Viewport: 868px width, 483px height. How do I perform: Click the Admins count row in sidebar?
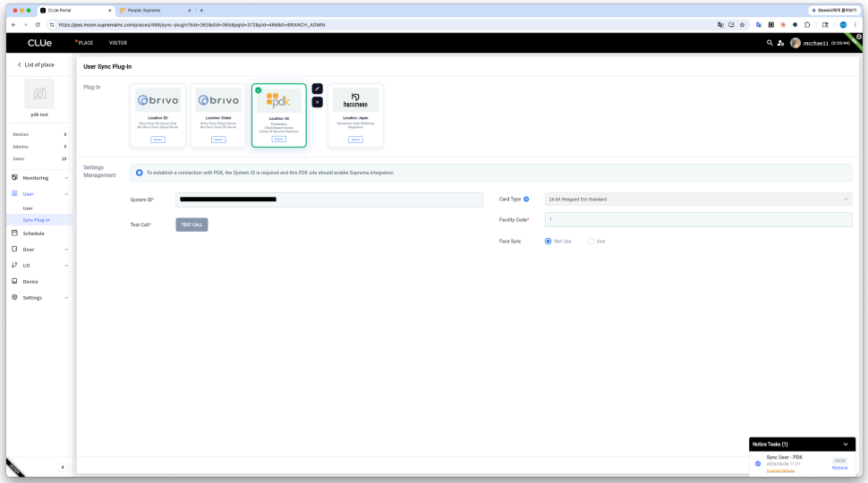point(39,147)
